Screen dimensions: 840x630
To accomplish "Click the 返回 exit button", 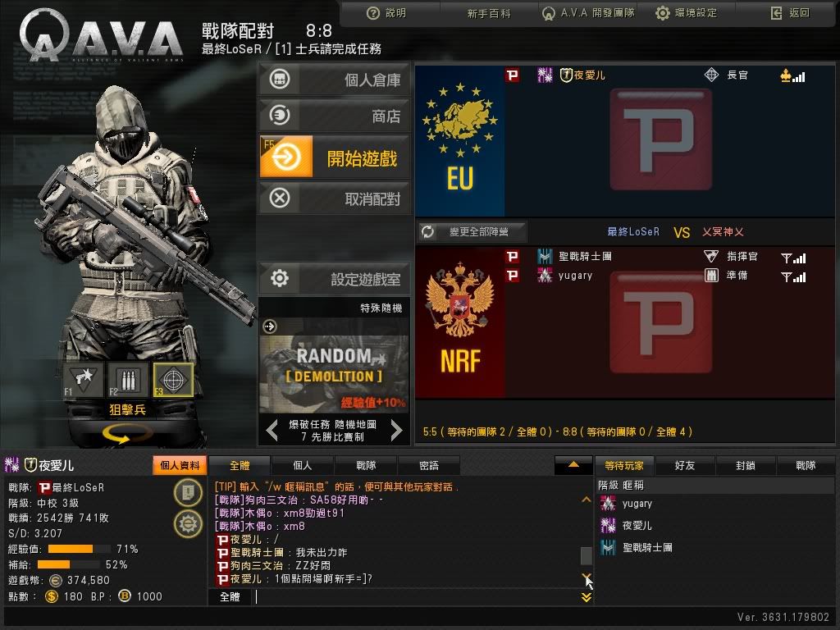I will pyautogui.click(x=790, y=13).
